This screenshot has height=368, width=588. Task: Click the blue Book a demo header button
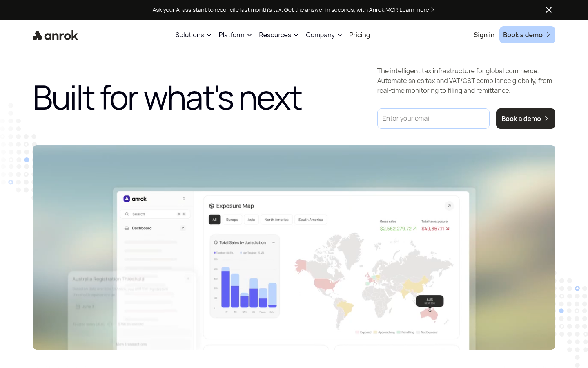(527, 35)
